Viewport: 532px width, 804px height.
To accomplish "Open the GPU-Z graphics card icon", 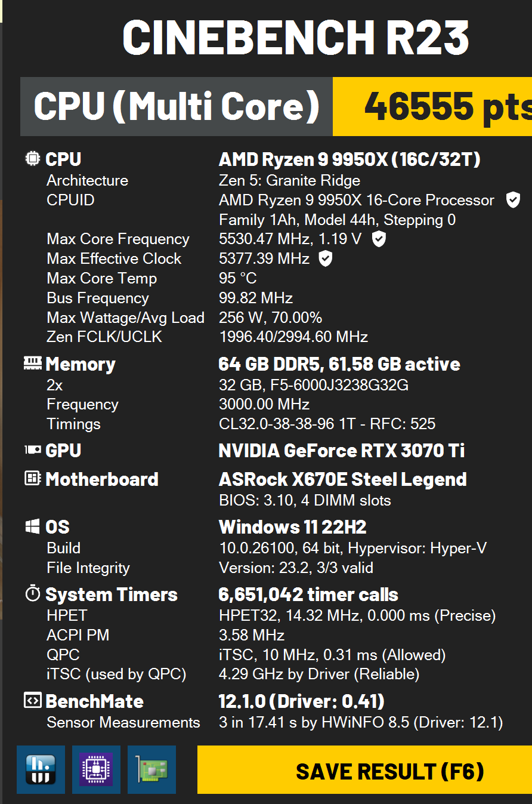I will (x=151, y=769).
